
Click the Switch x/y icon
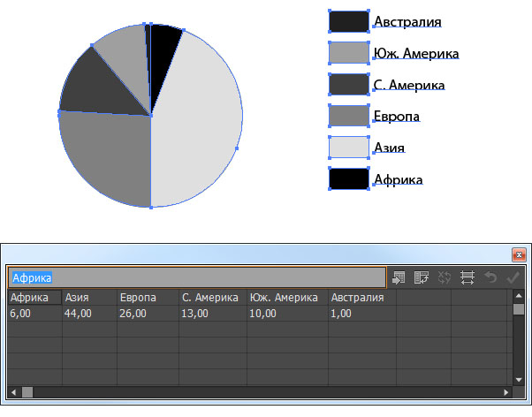[445, 277]
